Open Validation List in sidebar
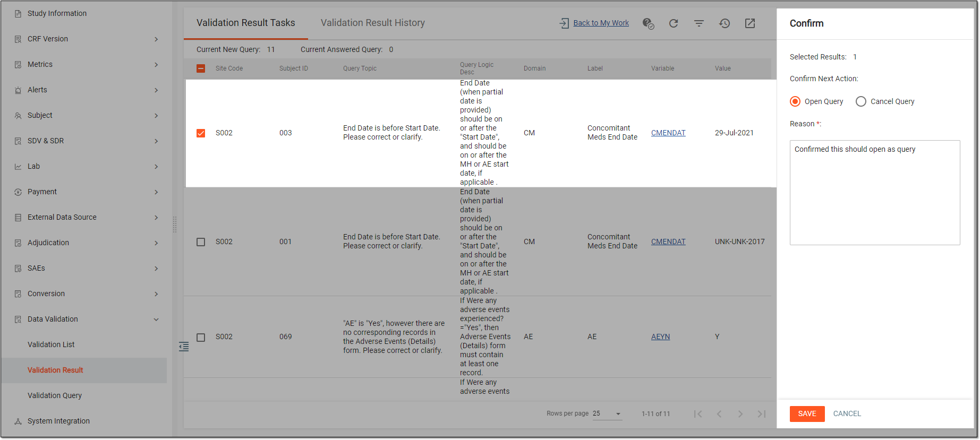Viewport: 980px width, 440px height. pos(51,345)
